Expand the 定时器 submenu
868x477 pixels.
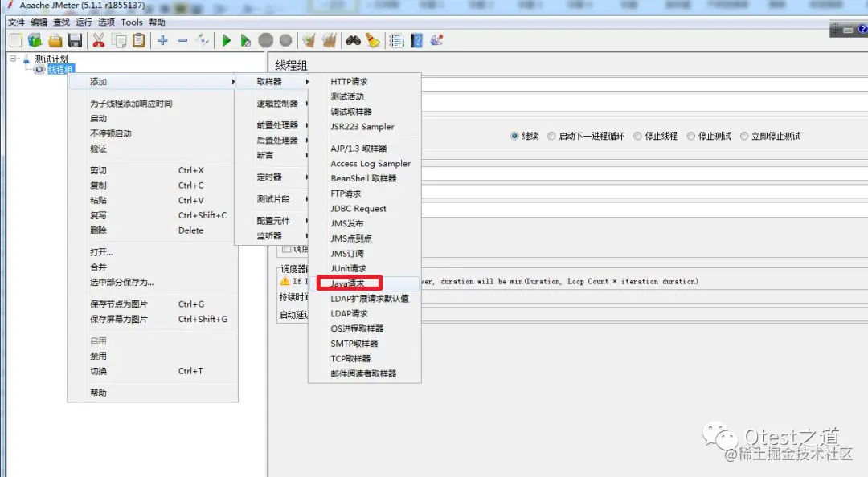[272, 177]
